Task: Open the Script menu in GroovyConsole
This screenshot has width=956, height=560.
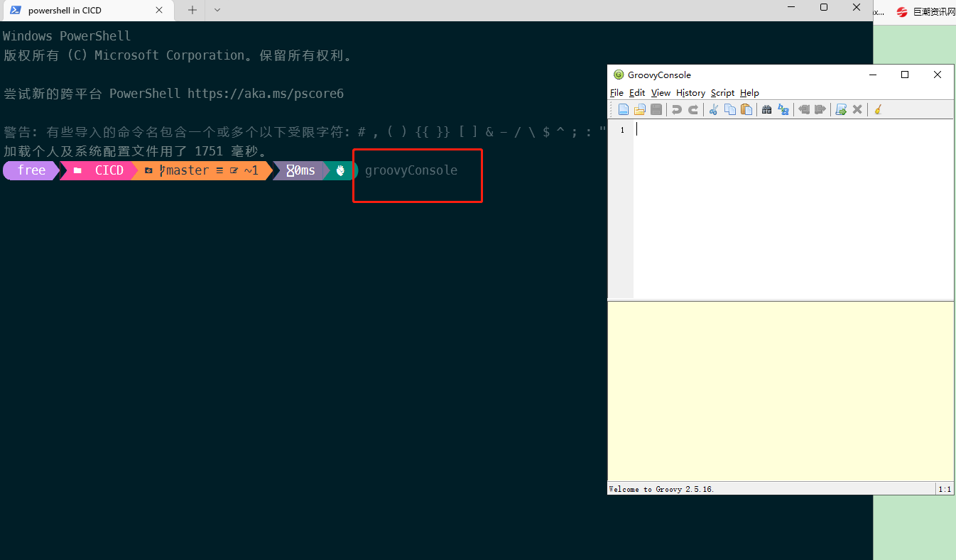Action: [x=722, y=93]
